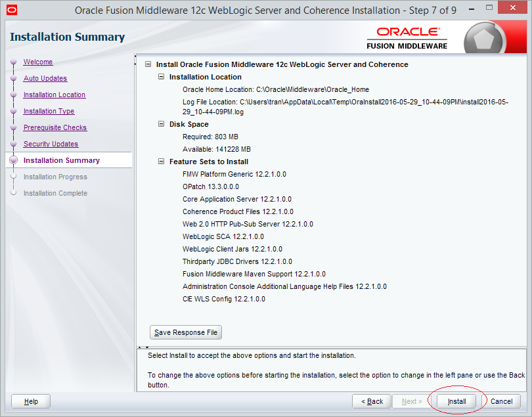
Task: Click the Installation Summary current-step bullet icon
Action: [x=14, y=160]
